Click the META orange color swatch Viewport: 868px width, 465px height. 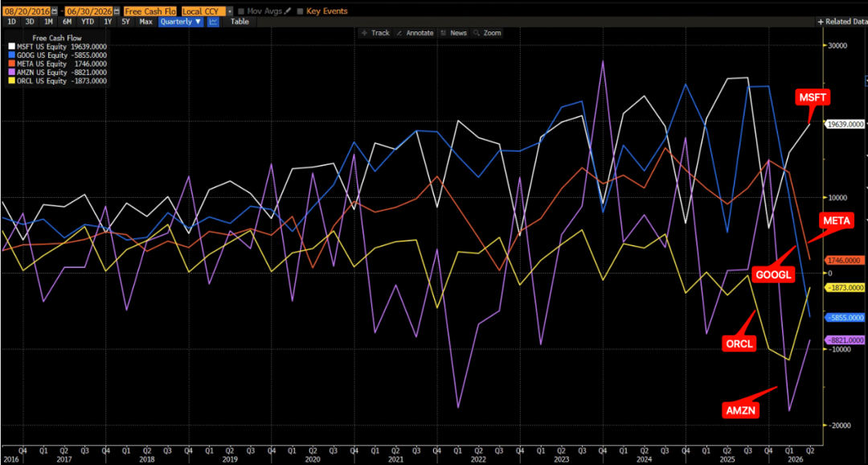pos(10,64)
